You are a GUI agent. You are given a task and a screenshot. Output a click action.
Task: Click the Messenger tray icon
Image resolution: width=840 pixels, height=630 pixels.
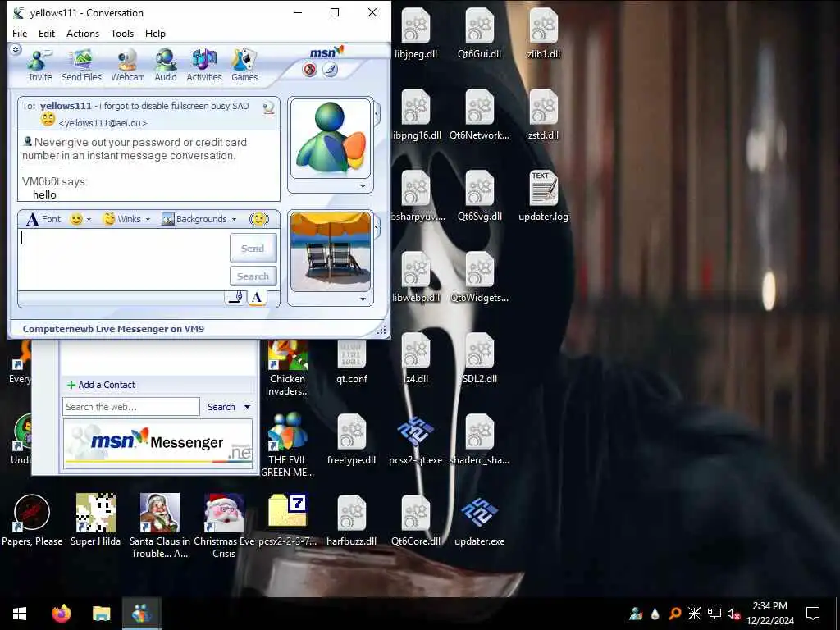(636, 614)
